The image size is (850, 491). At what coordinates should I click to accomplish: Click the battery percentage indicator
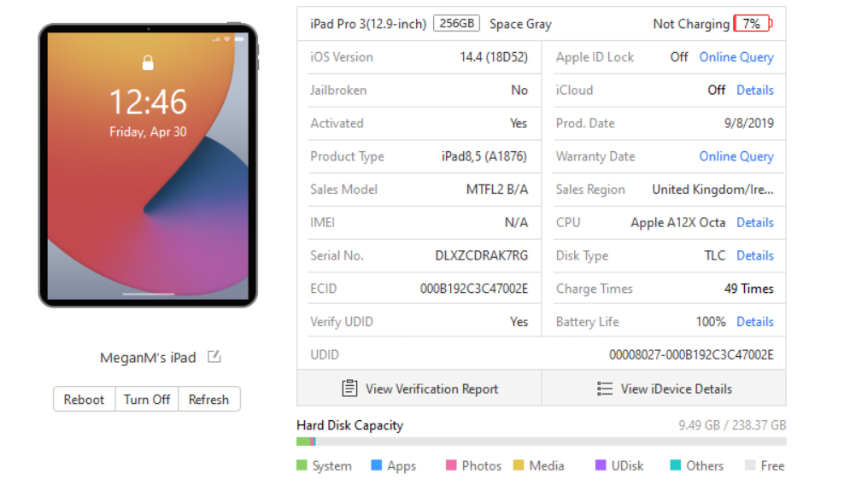click(751, 24)
